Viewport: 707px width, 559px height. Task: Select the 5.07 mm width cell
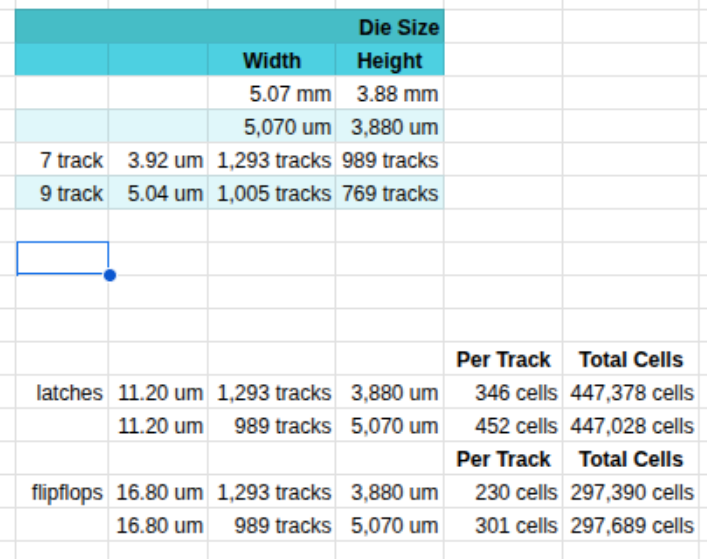click(x=271, y=93)
